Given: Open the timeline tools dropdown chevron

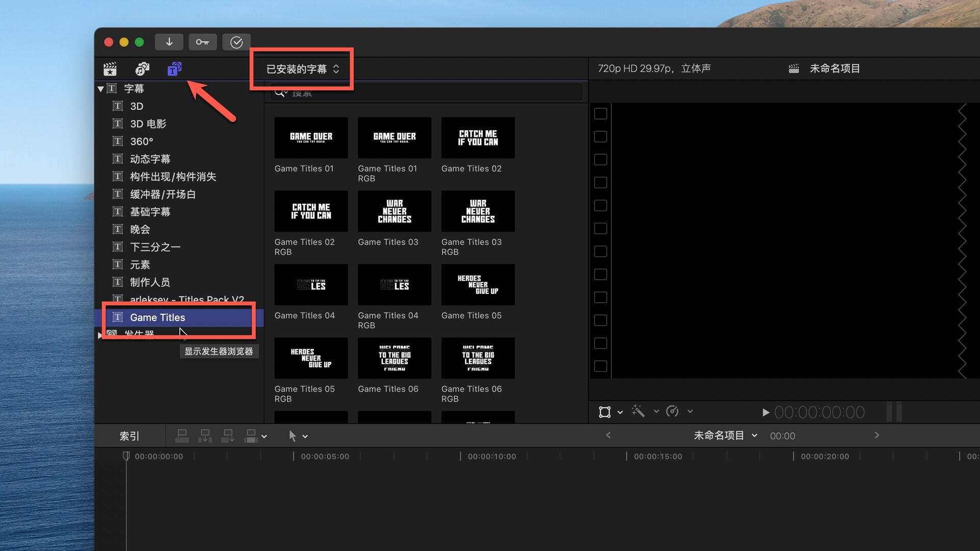Looking at the screenshot, I should 305,437.
